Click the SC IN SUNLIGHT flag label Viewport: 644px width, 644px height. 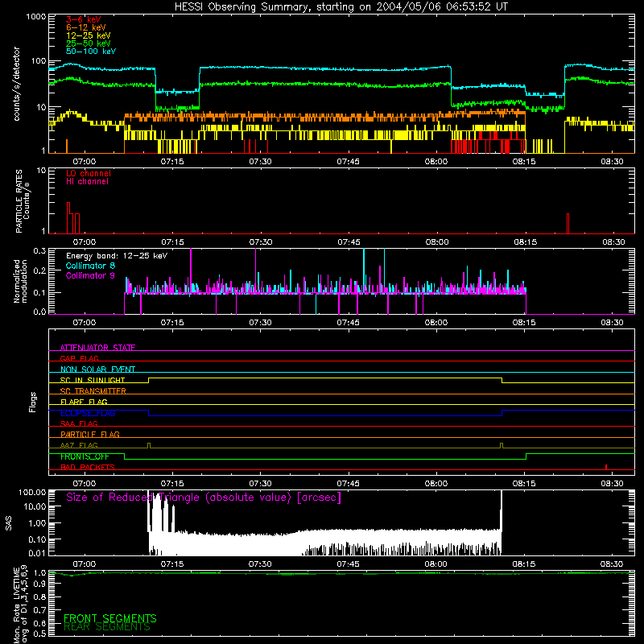93,380
